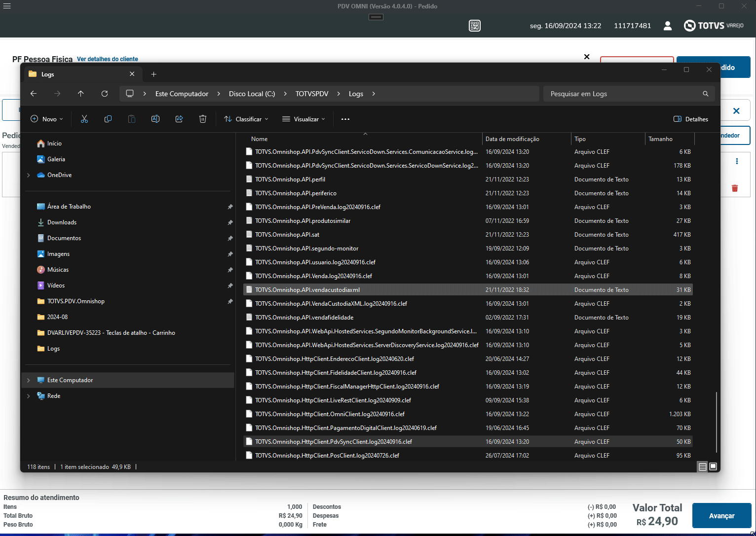756x536 pixels.
Task: Expand chevron after Disco Local (C:) in breadcrumb
Action: point(285,94)
